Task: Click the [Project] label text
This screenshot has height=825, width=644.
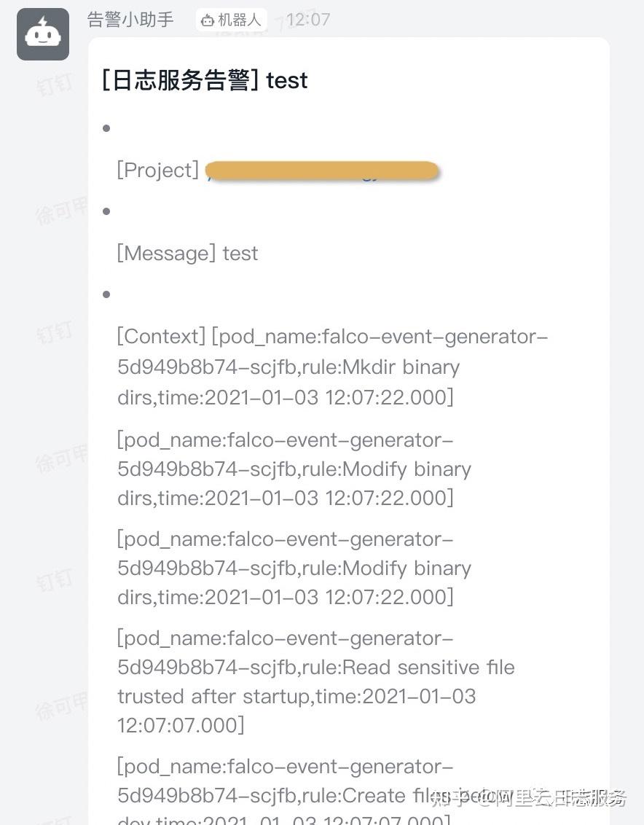Action: click(x=157, y=171)
